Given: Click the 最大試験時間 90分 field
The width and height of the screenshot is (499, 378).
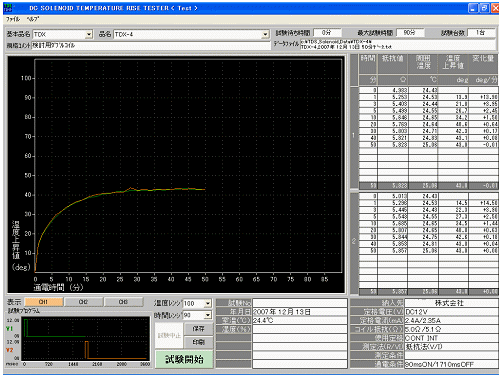Looking at the screenshot, I should pyautogui.click(x=410, y=33).
